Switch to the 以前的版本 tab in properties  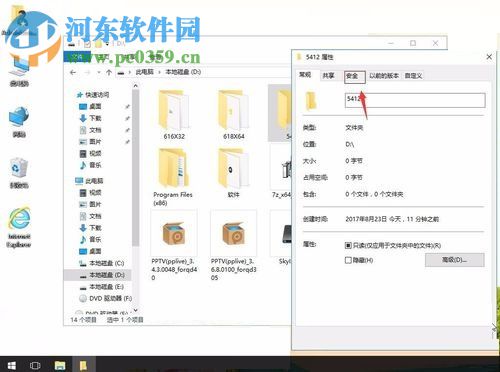pyautogui.click(x=384, y=76)
